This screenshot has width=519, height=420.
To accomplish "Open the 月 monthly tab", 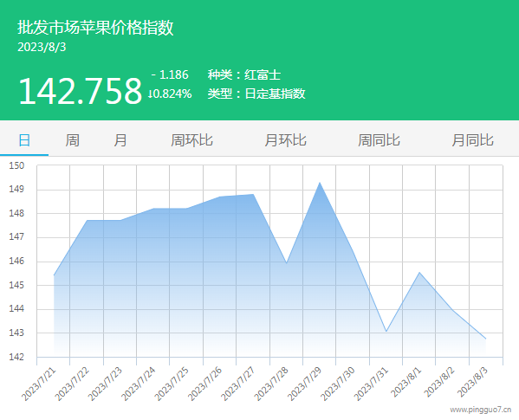I will 120,140.
